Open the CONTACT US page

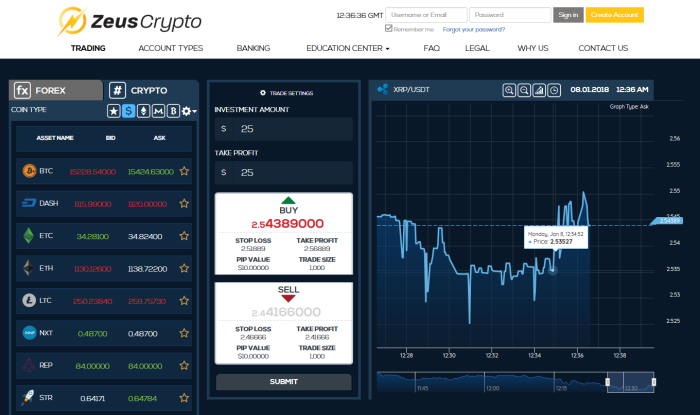603,48
